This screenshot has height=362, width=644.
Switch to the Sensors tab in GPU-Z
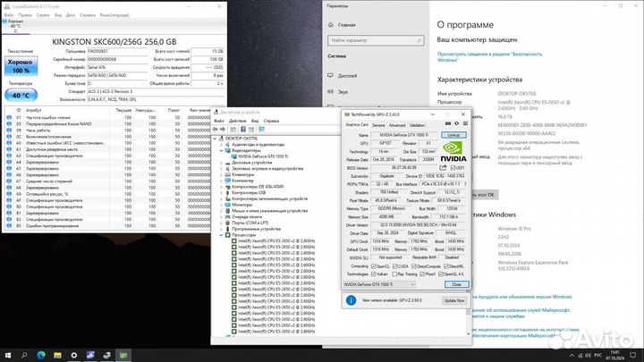(x=380, y=125)
